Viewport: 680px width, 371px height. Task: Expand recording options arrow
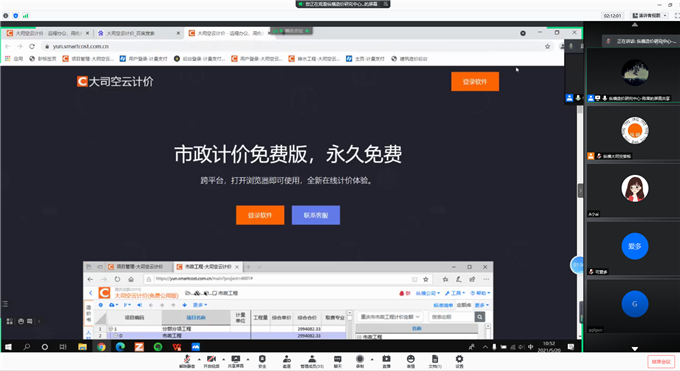[372, 359]
